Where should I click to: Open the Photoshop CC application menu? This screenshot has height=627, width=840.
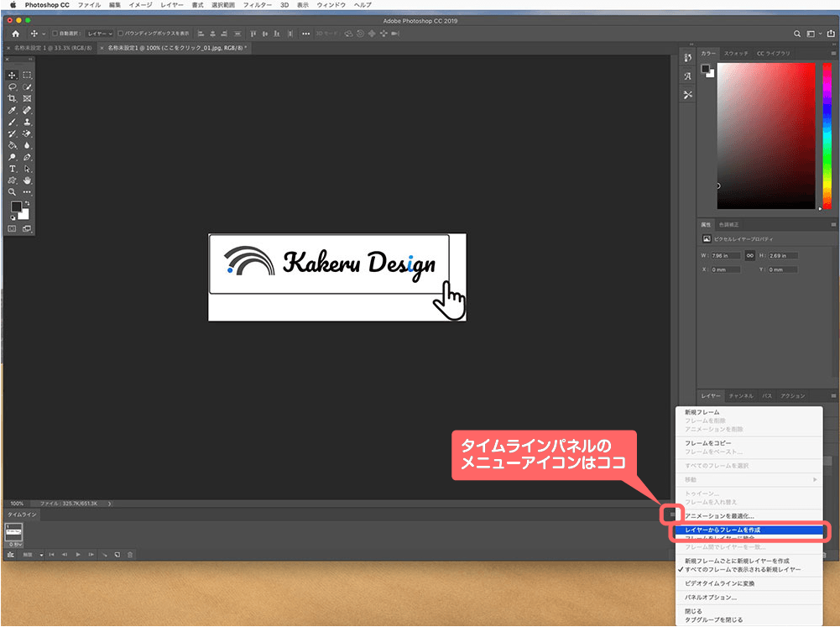[47, 5]
